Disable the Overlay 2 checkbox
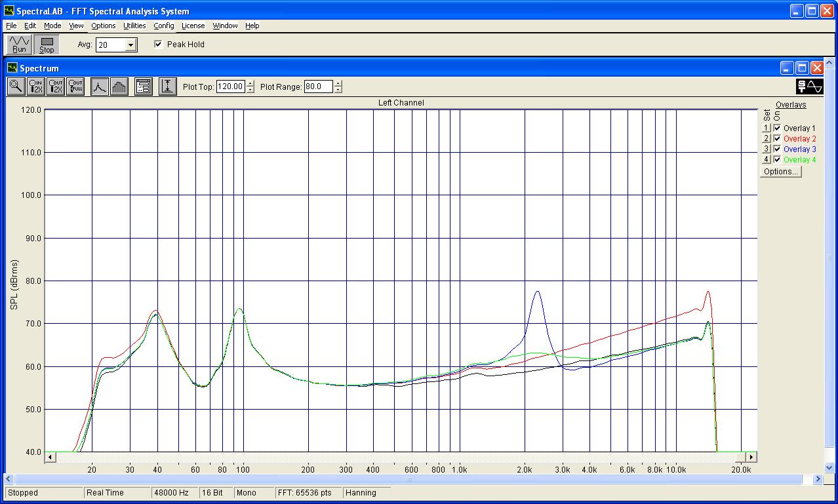This screenshot has width=838, height=504. tap(777, 139)
